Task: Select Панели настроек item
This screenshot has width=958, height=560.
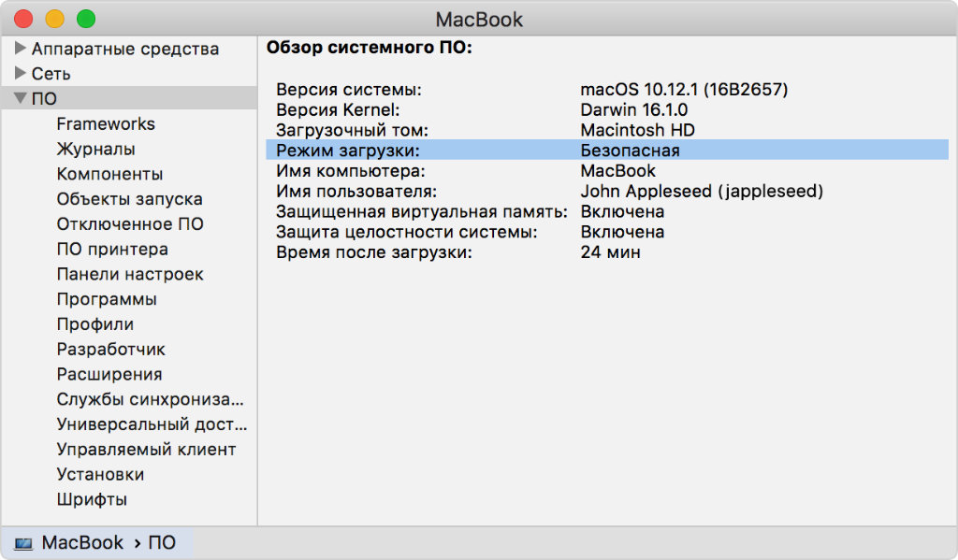Action: pyautogui.click(x=130, y=274)
